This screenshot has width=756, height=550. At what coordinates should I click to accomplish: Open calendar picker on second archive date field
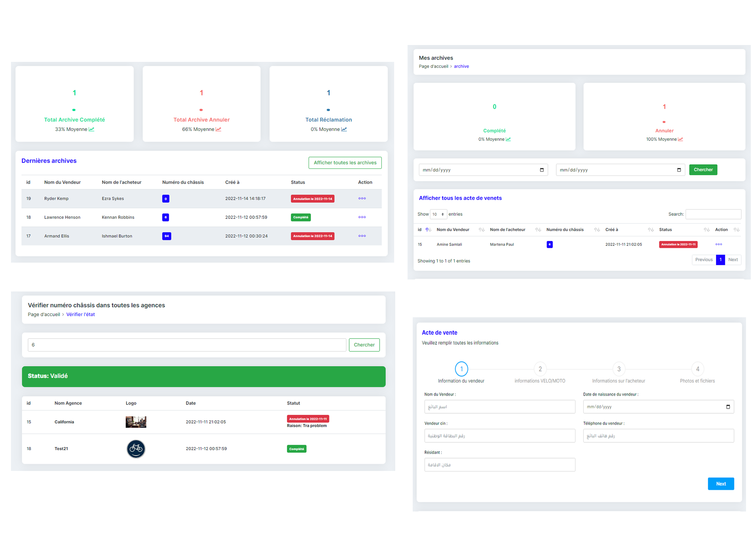pos(679,170)
